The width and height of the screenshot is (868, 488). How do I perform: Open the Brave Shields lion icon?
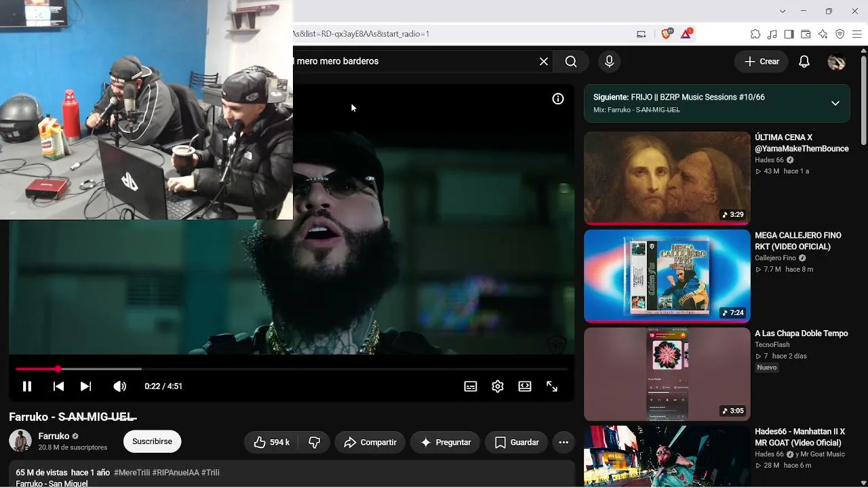(667, 33)
